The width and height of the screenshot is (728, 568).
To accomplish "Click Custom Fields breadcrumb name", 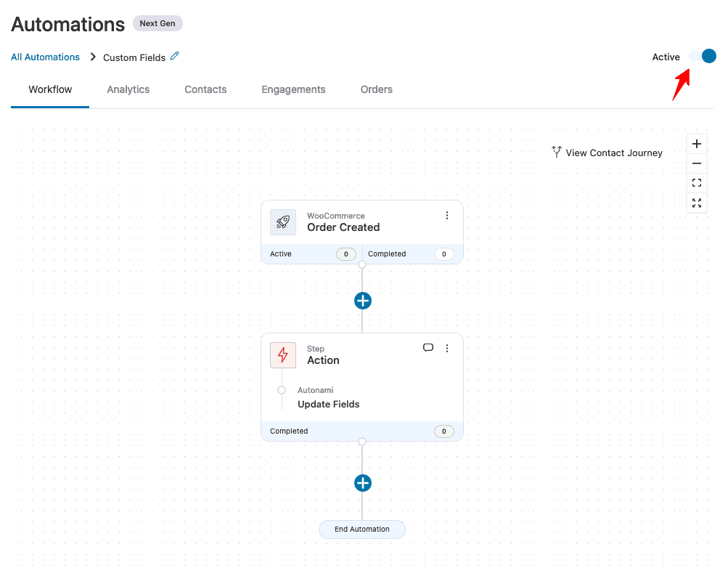I will point(134,57).
